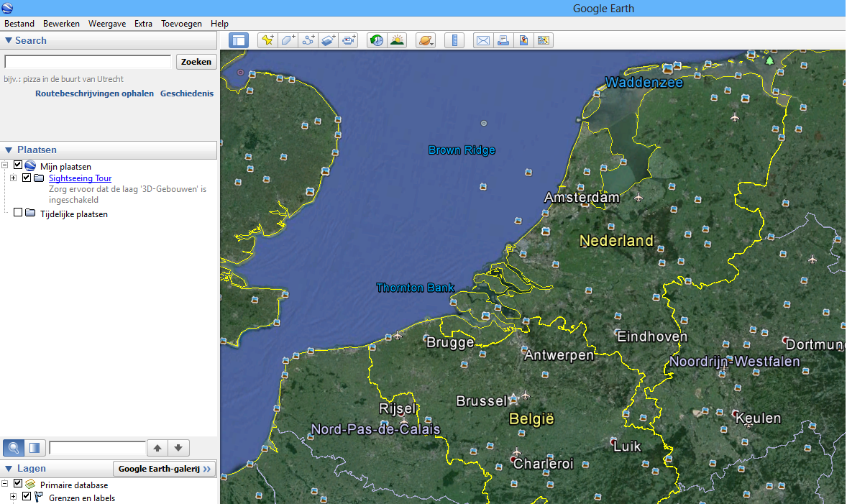The image size is (847, 504).
Task: Click the Thornton Bank label on map
Action: [x=415, y=288]
